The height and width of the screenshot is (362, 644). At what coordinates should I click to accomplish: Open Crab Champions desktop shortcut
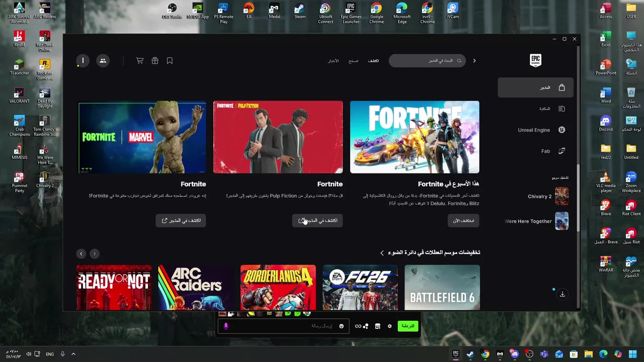point(19,127)
